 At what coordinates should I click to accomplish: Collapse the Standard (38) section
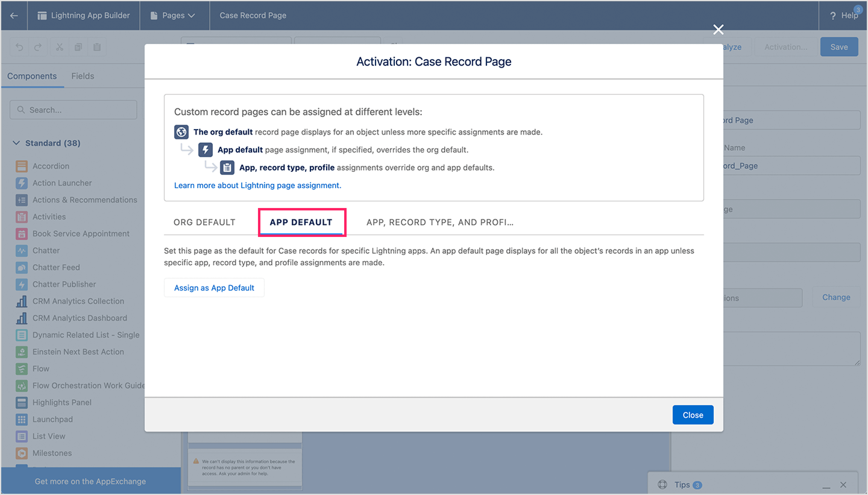tap(16, 143)
